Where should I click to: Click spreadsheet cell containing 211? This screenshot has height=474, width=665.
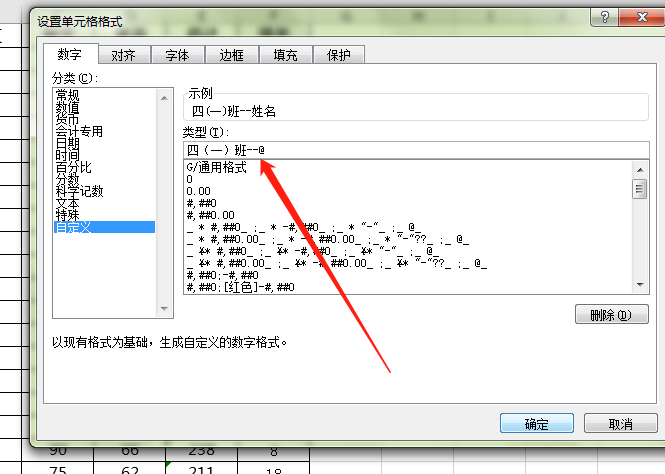pyautogui.click(x=201, y=468)
